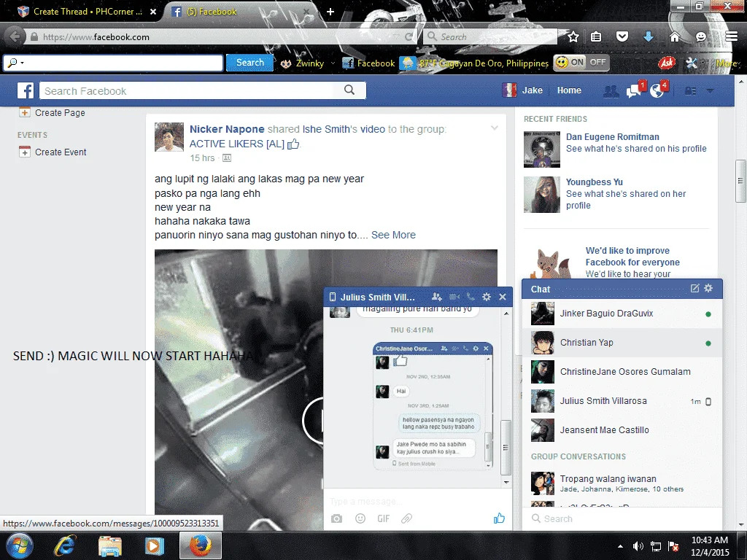747x560 pixels.
Task: Open chat with ChristineJane Osores Gumalam
Action: pos(622,372)
